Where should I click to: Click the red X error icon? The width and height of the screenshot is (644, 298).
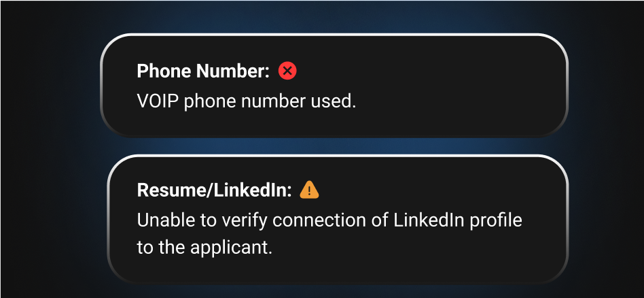(287, 70)
